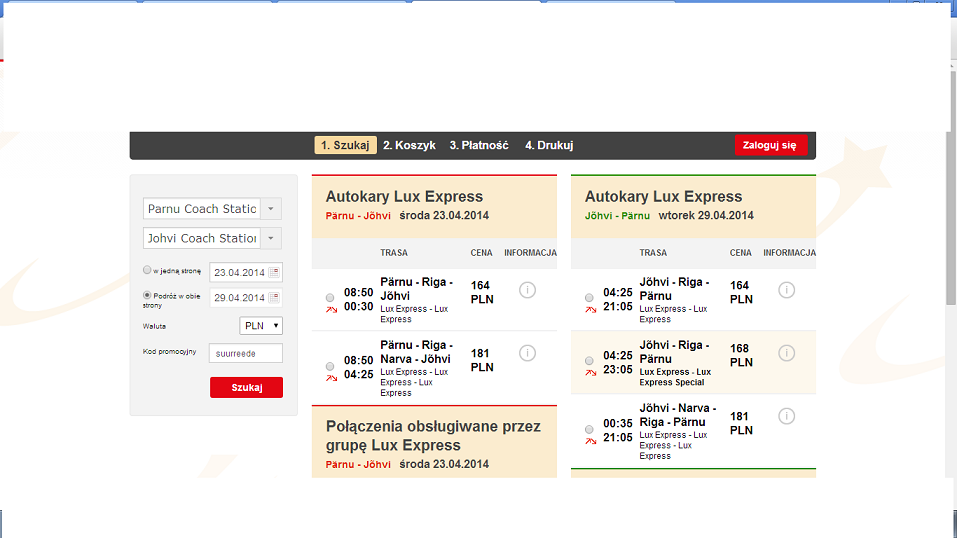This screenshot has width=957, height=538.
Task: Show info for Jõhvi - Narva - Riga - Pärnu trip
Action: (787, 416)
